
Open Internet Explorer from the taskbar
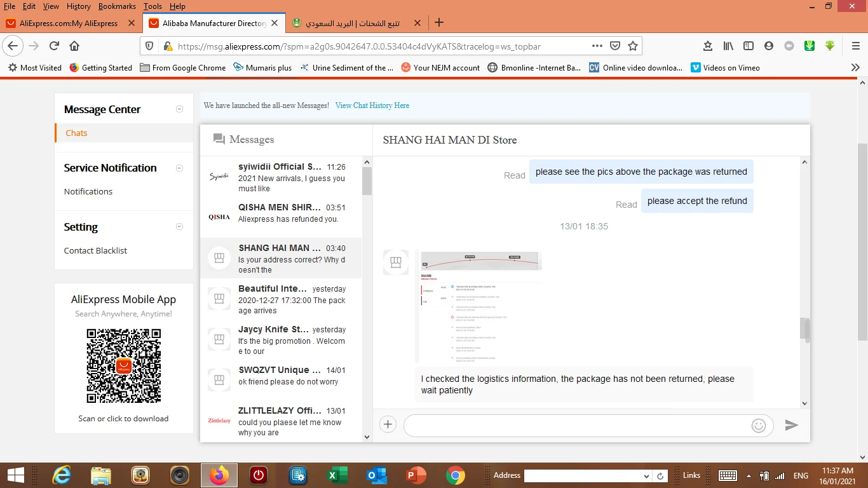[x=62, y=475]
